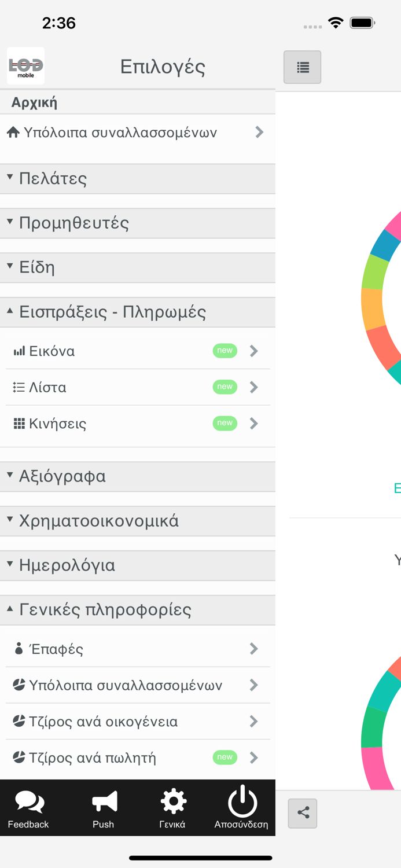Image resolution: width=401 pixels, height=868 pixels.
Task: Tap the list view icon at top right
Action: click(302, 67)
